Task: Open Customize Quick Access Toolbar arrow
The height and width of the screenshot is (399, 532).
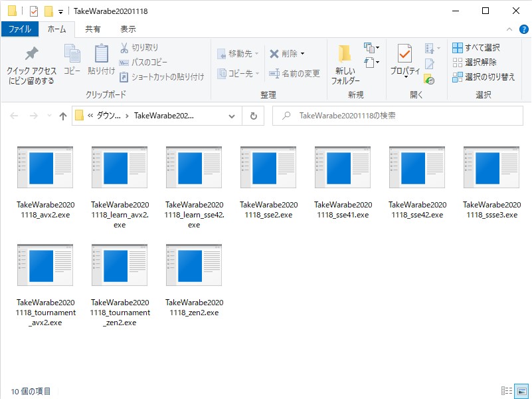Action: point(60,12)
